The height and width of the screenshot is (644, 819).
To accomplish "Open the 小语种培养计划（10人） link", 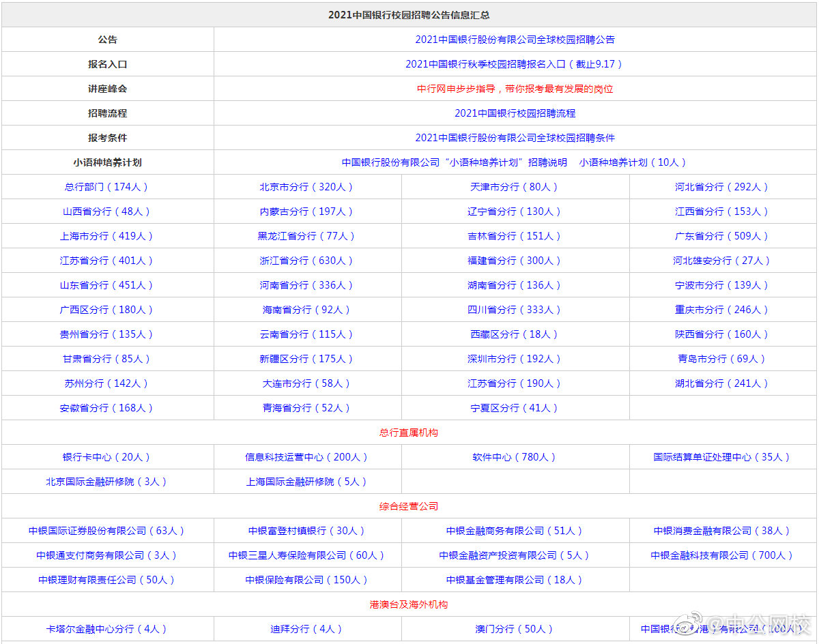I will (632, 162).
